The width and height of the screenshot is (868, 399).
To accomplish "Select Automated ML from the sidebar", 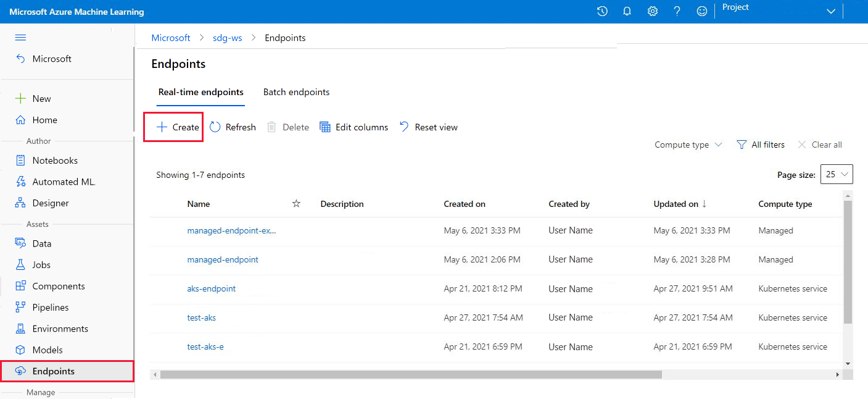I will click(64, 181).
